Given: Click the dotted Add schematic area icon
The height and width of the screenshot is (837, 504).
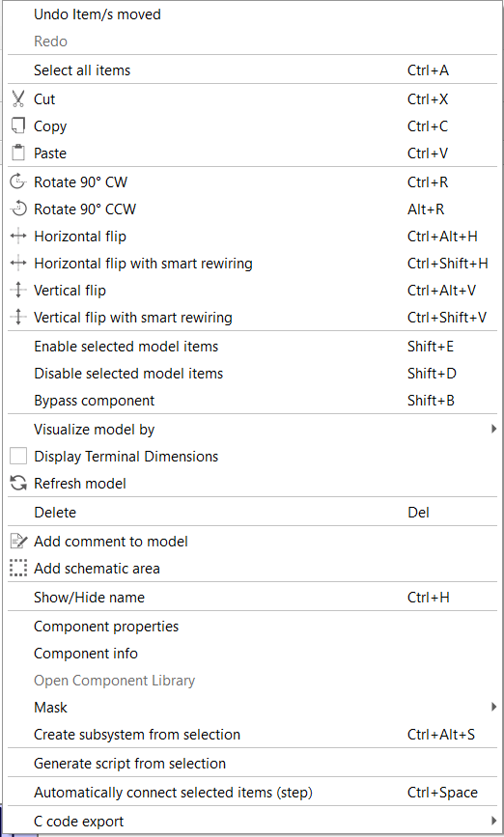Looking at the screenshot, I should (18, 569).
